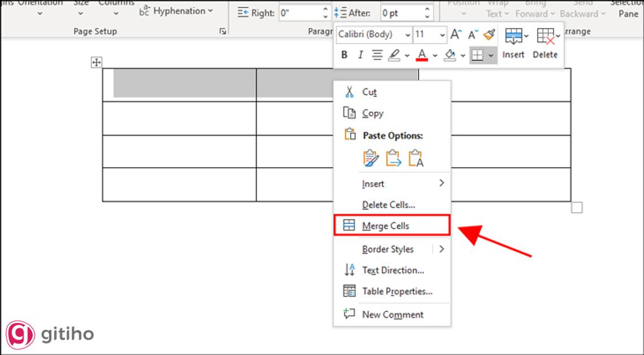Click the After spacing input field
The image size is (644, 355).
point(402,13)
